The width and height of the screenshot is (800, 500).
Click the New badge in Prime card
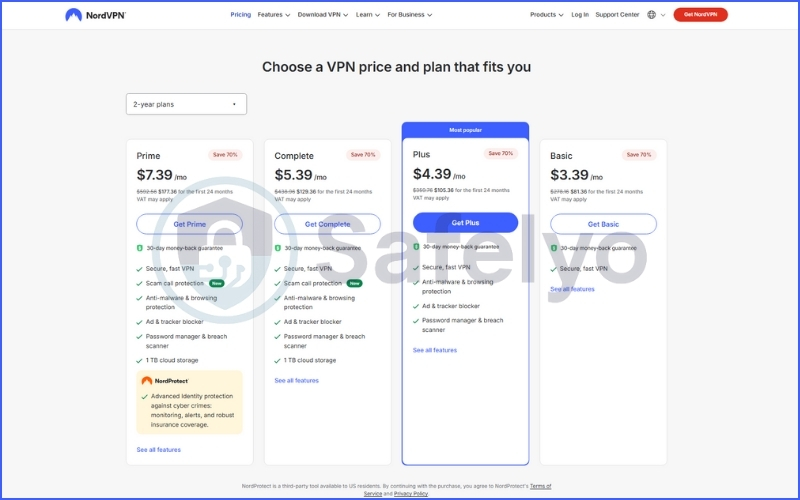click(x=217, y=283)
